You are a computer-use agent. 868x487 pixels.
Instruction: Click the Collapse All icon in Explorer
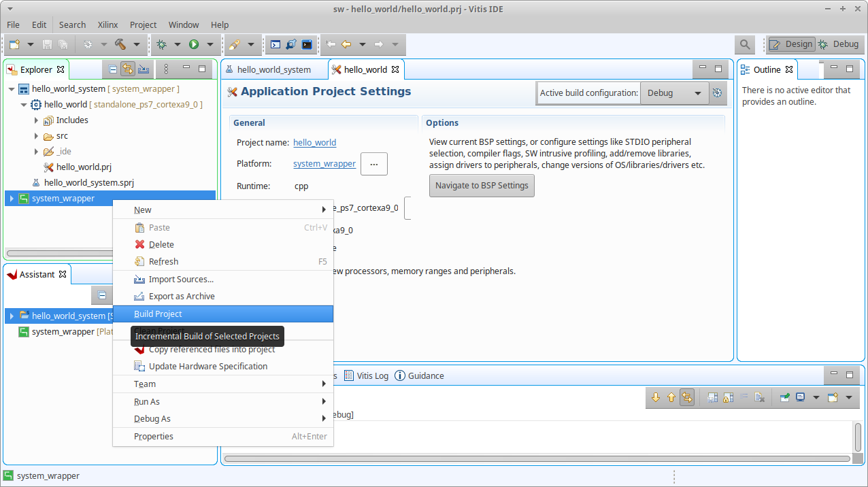click(x=112, y=69)
